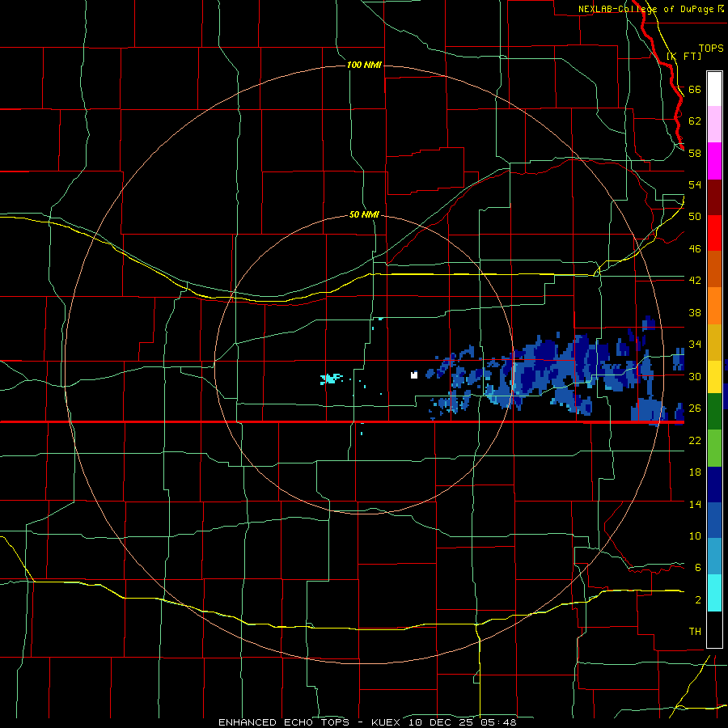Click the legend value 6
728x728 pixels.
698,567
